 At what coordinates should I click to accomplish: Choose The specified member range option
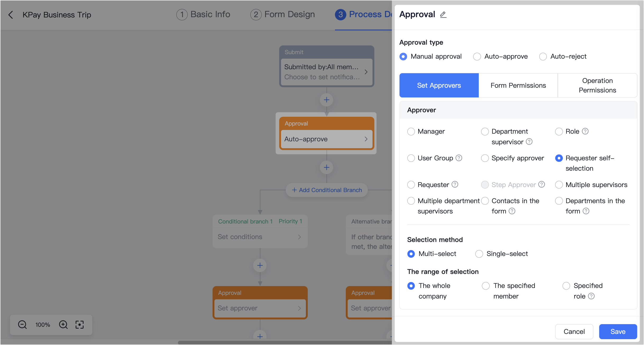(x=486, y=286)
